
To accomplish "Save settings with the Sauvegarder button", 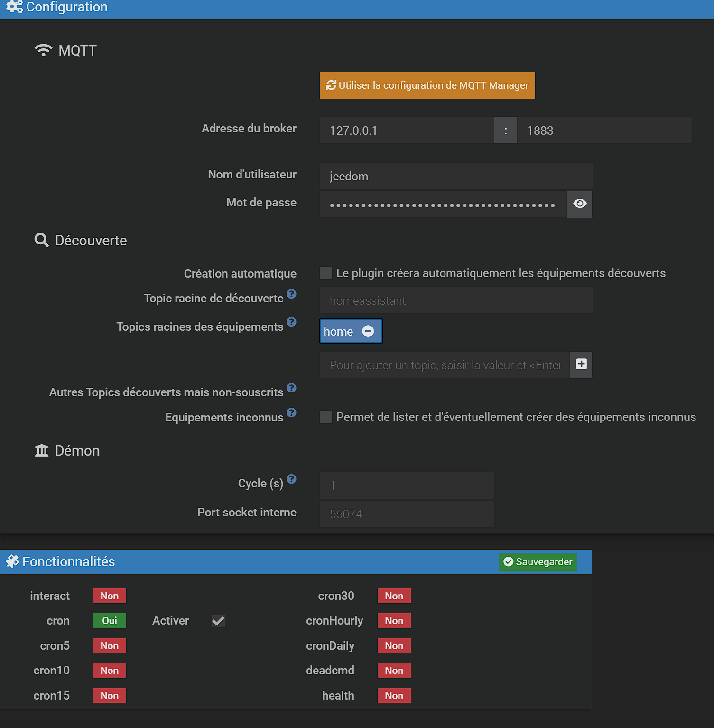I will (x=538, y=561).
